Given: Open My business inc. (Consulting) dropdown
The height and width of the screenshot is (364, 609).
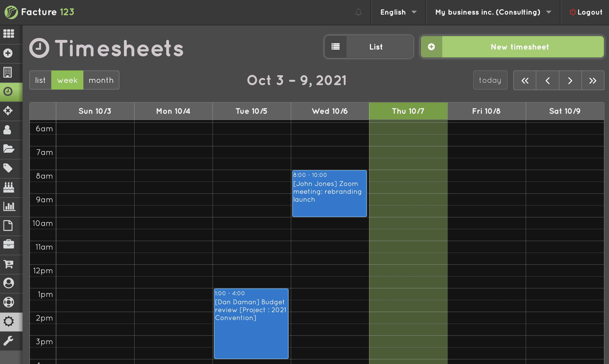Looking at the screenshot, I should pyautogui.click(x=493, y=12).
